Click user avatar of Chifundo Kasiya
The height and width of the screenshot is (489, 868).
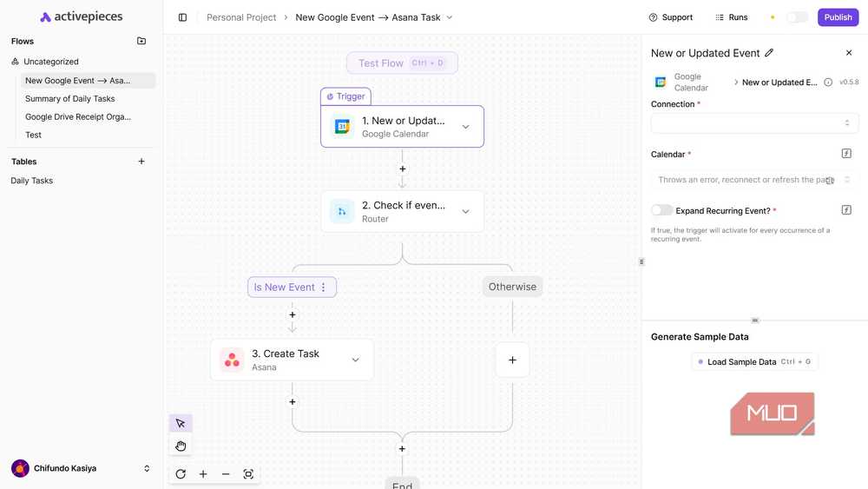tap(21, 468)
